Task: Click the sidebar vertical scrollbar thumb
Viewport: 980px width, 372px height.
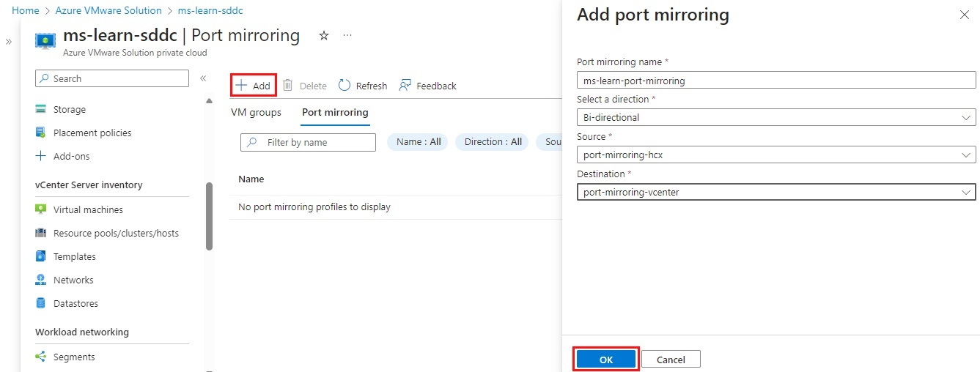Action: coord(209,216)
